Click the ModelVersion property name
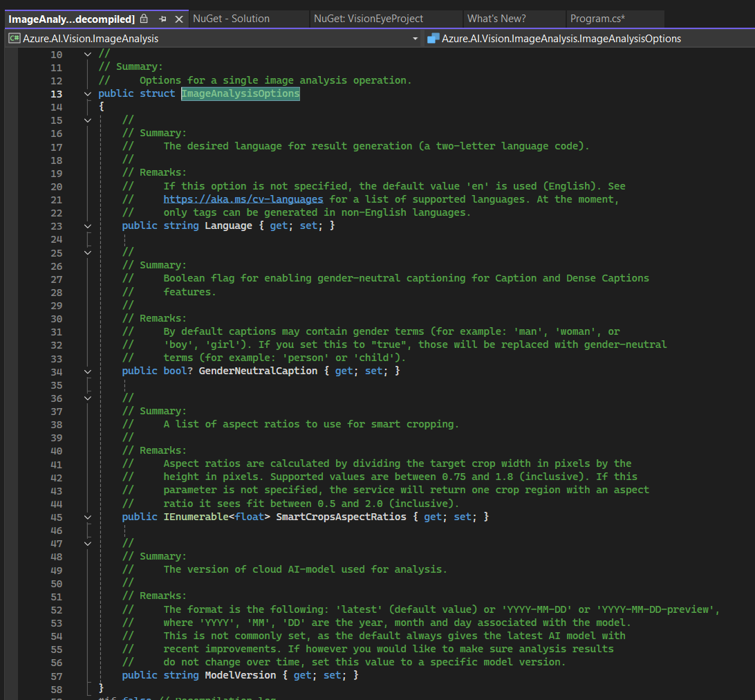Screen dimensions: 755x700 241,675
